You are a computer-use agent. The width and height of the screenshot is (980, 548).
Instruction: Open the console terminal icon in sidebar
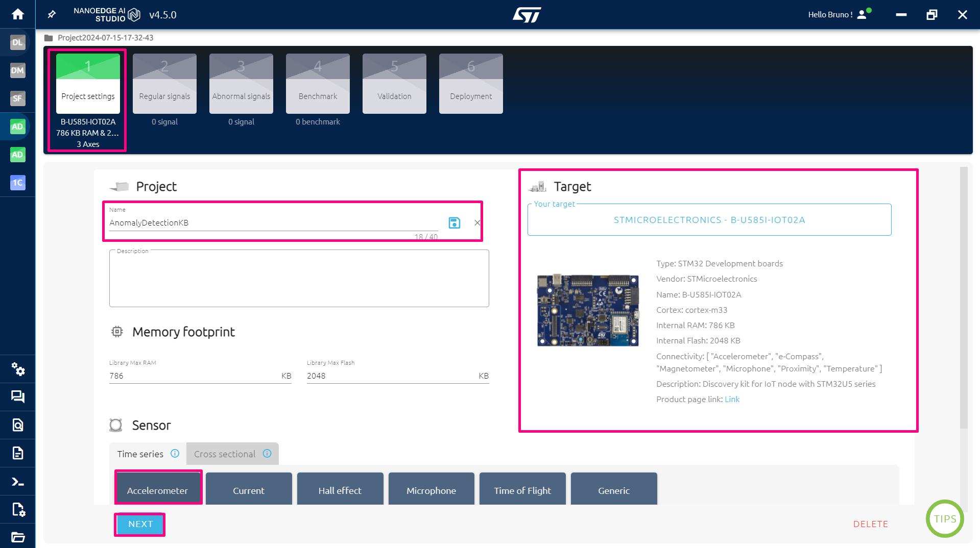point(18,481)
